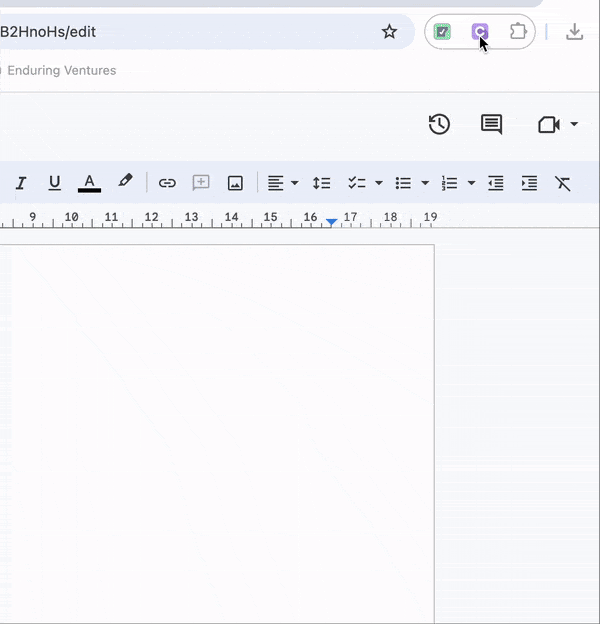Viewport: 600px width, 624px height.
Task: Insert an image into the document
Action: 235,183
